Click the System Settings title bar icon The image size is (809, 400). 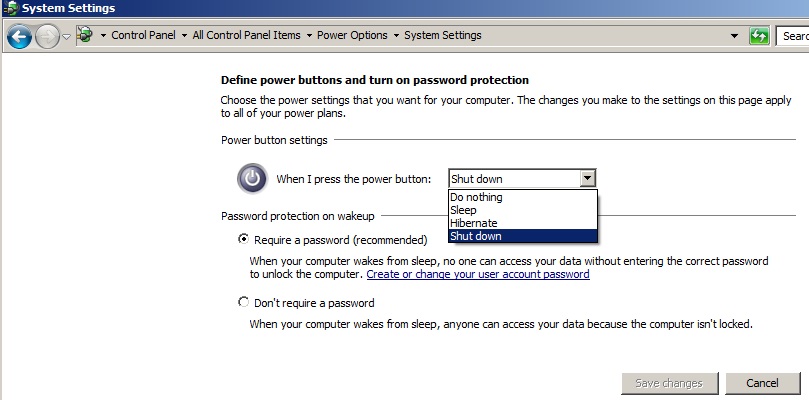click(x=10, y=8)
